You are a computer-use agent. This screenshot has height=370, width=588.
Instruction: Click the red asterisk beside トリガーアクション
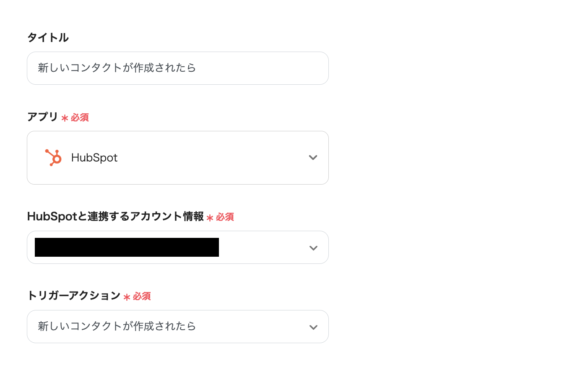tap(127, 297)
